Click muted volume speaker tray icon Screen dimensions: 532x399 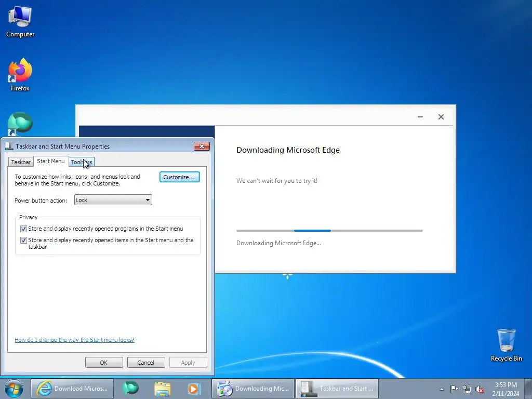(480, 389)
